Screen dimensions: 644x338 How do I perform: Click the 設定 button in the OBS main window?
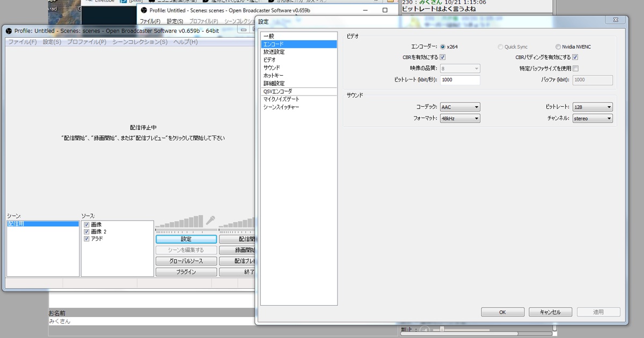(x=186, y=239)
